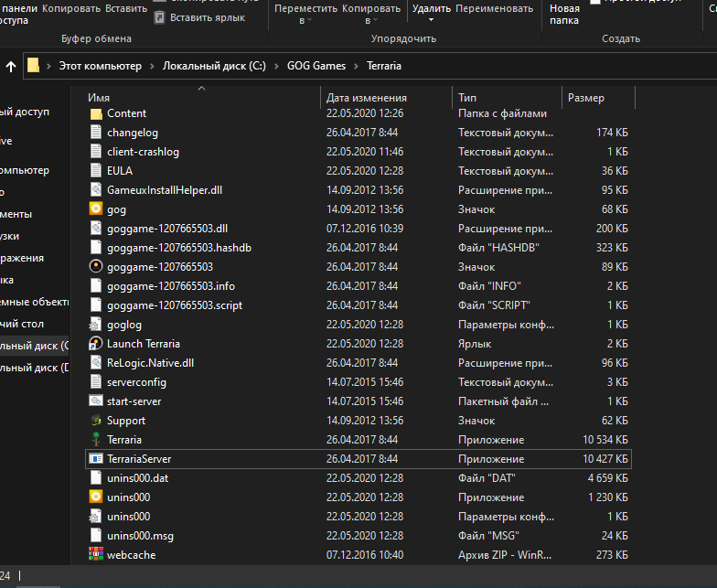The height and width of the screenshot is (588, 717).
Task: Click Terraria in the address breadcrumb
Action: (384, 66)
